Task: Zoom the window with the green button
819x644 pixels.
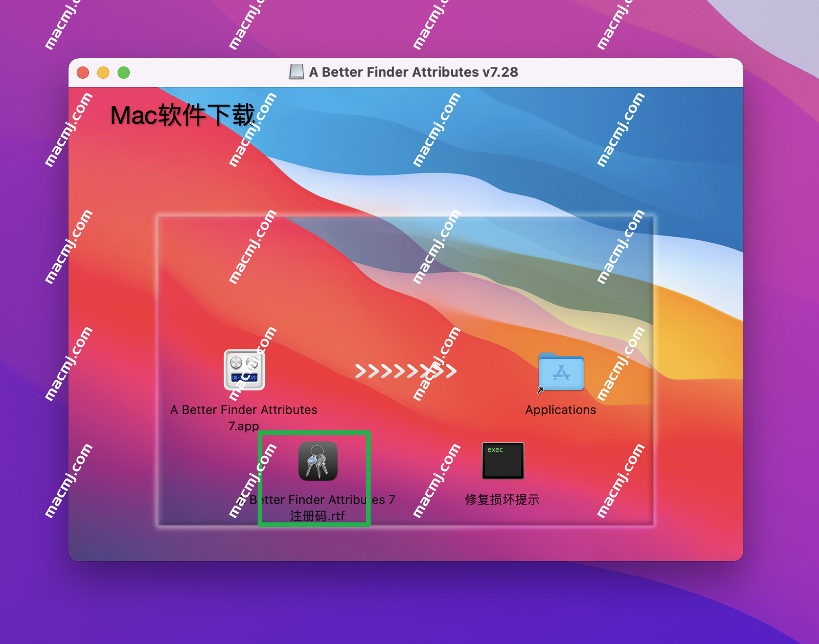Action: (x=124, y=73)
